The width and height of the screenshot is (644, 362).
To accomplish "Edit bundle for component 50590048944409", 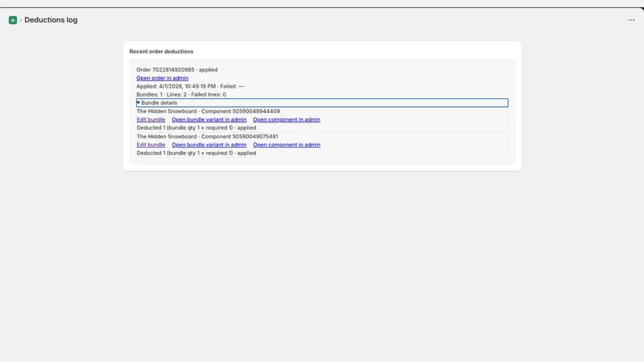I will [151, 119].
